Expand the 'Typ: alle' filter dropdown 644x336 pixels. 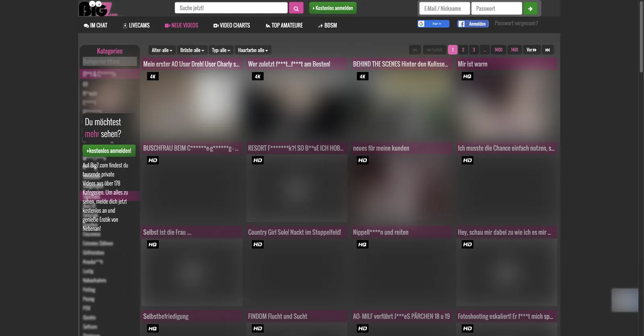[221, 50]
